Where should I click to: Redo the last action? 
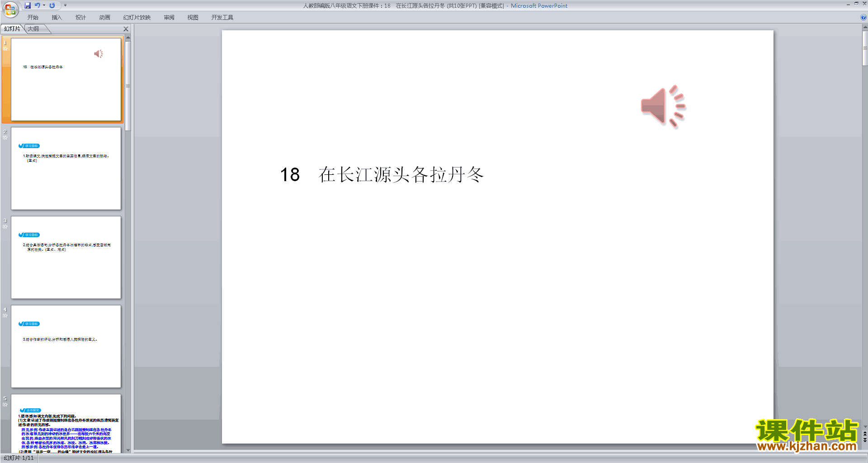[52, 5]
